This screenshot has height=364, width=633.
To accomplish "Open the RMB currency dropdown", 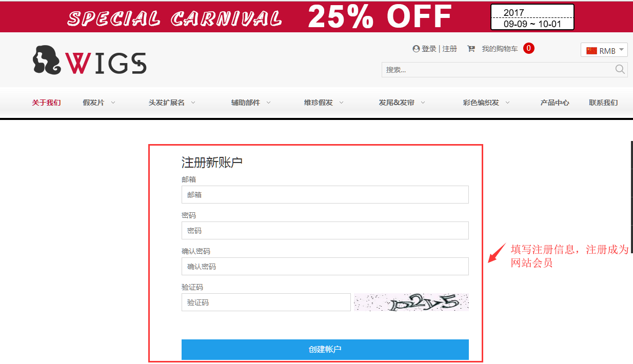I will pos(604,50).
